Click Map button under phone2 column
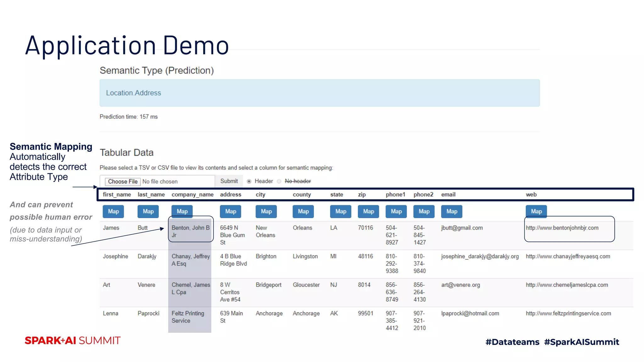Viewport: 644px width, 362px height. click(x=424, y=211)
